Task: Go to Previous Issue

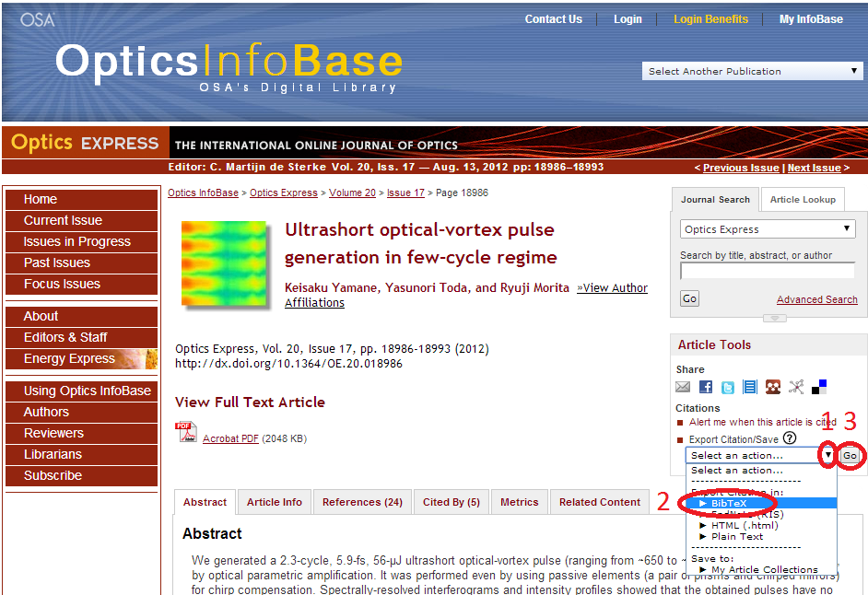Action: (741, 168)
